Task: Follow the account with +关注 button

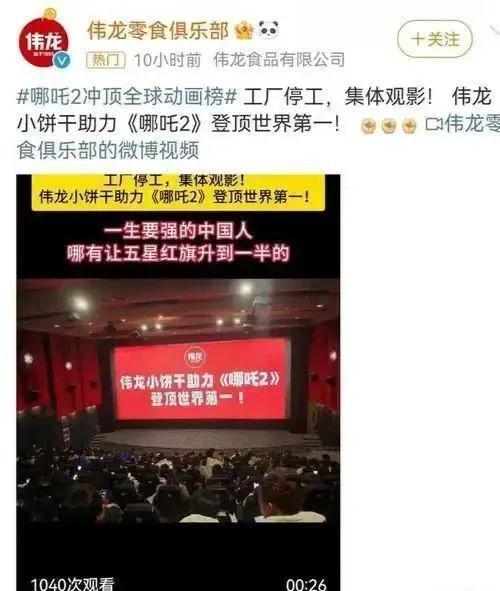Action: coord(435,39)
